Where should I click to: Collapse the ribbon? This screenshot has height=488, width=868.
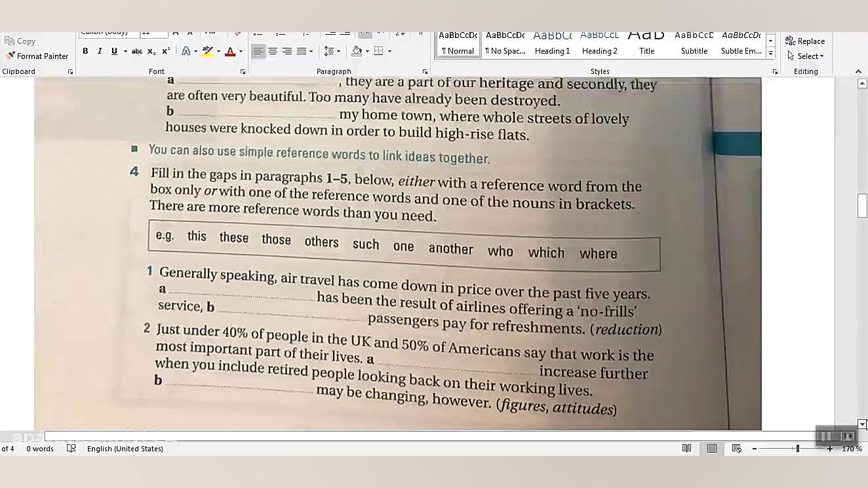pos(858,71)
